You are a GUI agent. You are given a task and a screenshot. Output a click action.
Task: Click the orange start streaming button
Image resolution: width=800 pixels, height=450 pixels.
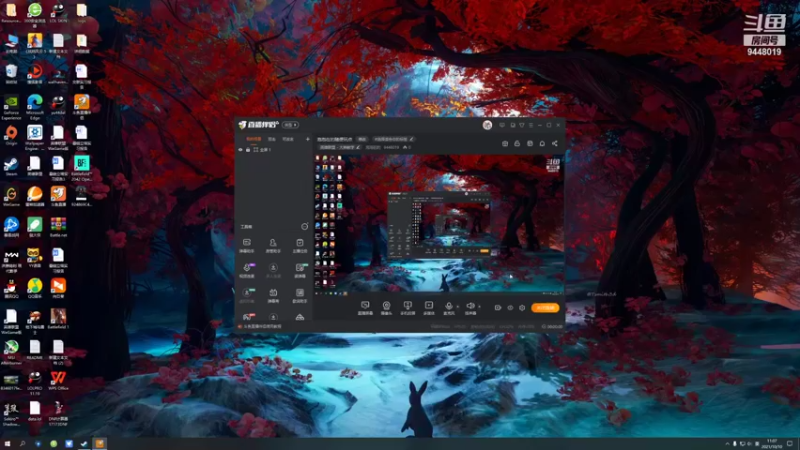[x=545, y=308]
